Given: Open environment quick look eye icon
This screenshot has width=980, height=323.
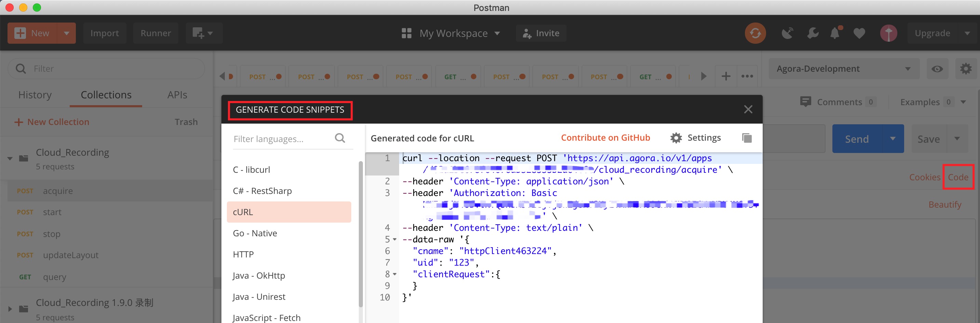Looking at the screenshot, I should (937, 69).
